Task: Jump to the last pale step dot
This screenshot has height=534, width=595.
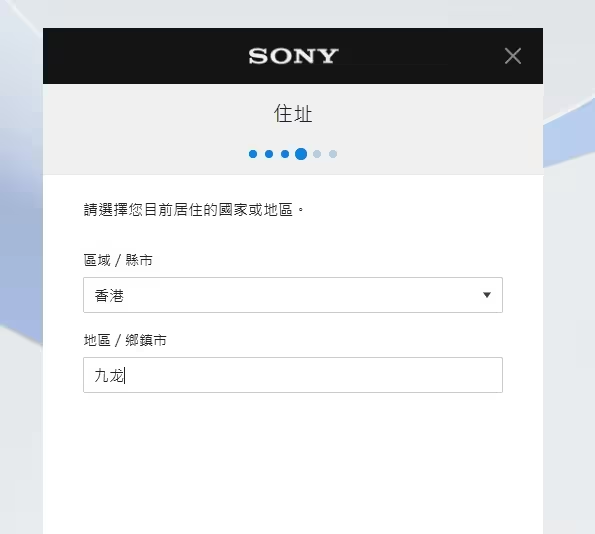Action: [333, 154]
